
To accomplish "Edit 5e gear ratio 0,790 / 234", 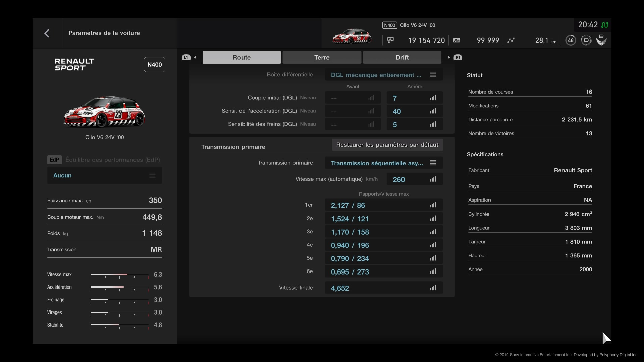I will tap(384, 258).
